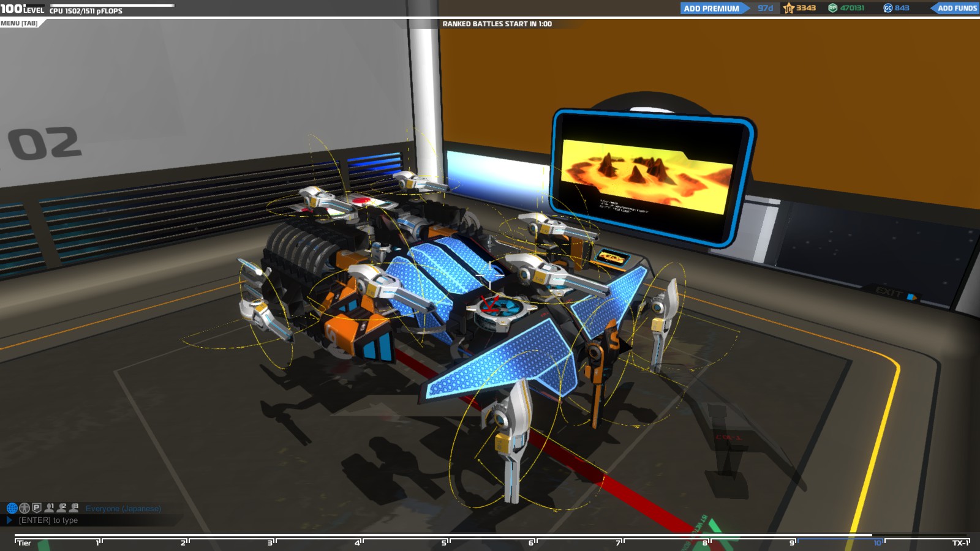This screenshot has height=551, width=980.
Task: Click the CPU 1502/1511 pFLOPS readout
Action: (86, 11)
